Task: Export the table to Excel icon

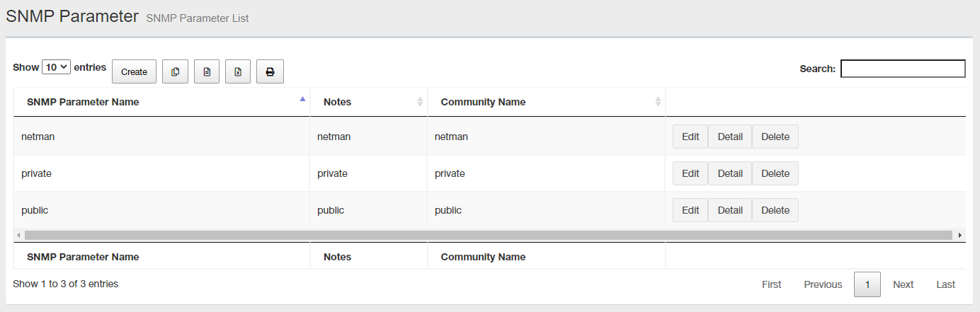Action: click(238, 71)
